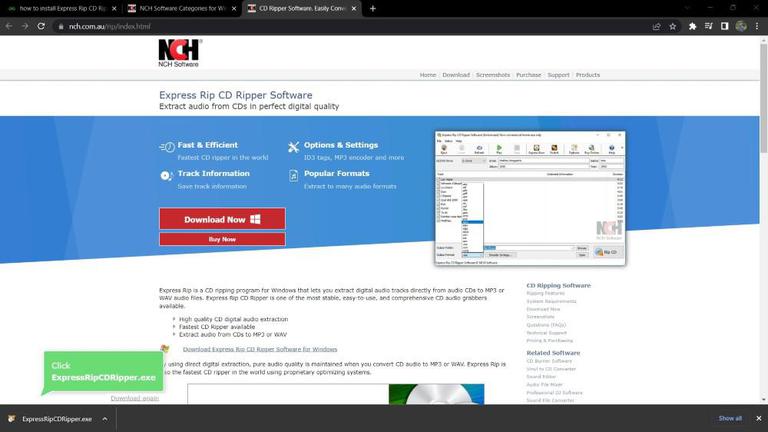The height and width of the screenshot is (432, 768).
Task: Close the 'NCH Software Categories' tab
Action: (234, 8)
